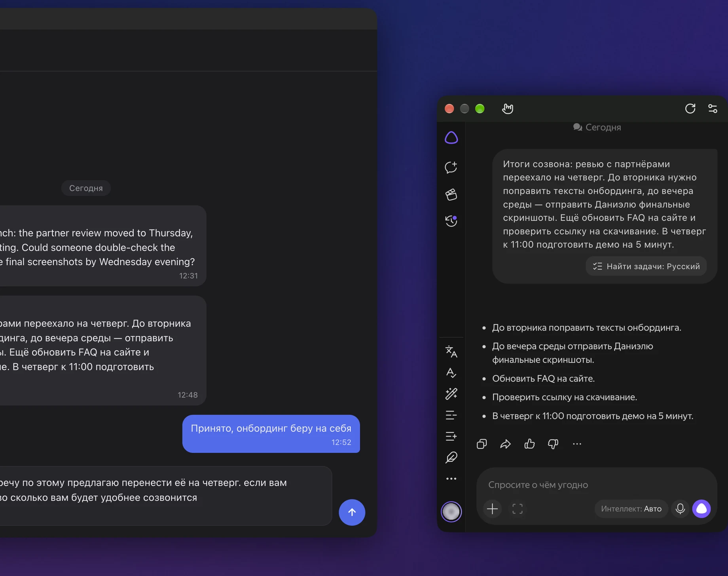Image resolution: width=728 pixels, height=576 pixels.
Task: Open the sidebar three-dots more menu
Action: 451,479
